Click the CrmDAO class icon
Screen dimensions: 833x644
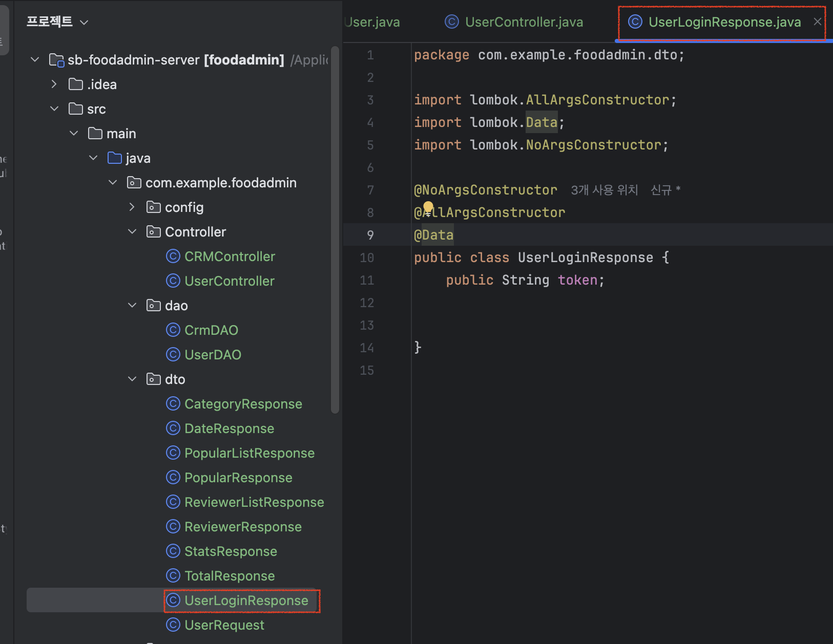(x=173, y=330)
